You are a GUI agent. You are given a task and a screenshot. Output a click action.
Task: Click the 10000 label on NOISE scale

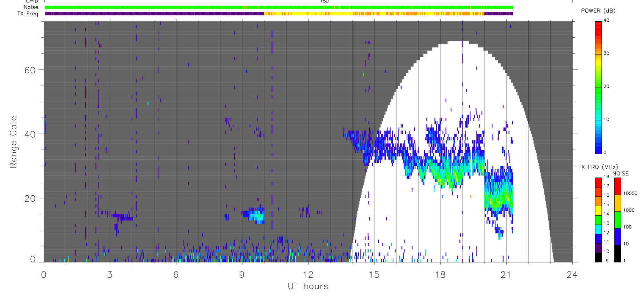coord(630,194)
